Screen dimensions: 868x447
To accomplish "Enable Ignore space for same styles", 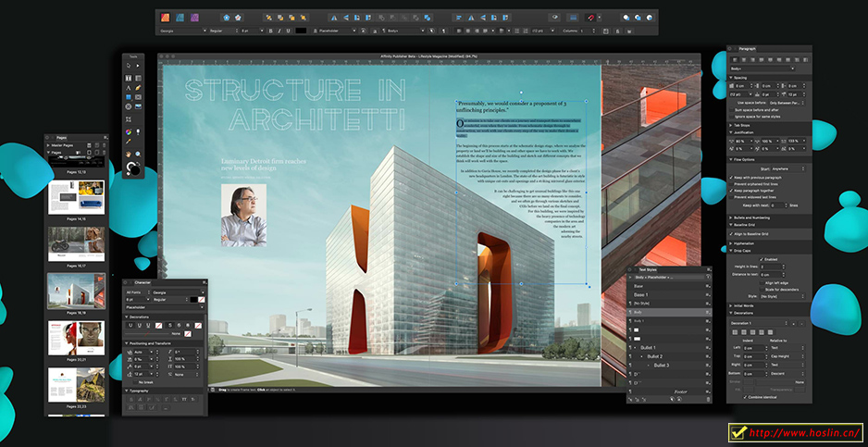I will click(x=731, y=117).
